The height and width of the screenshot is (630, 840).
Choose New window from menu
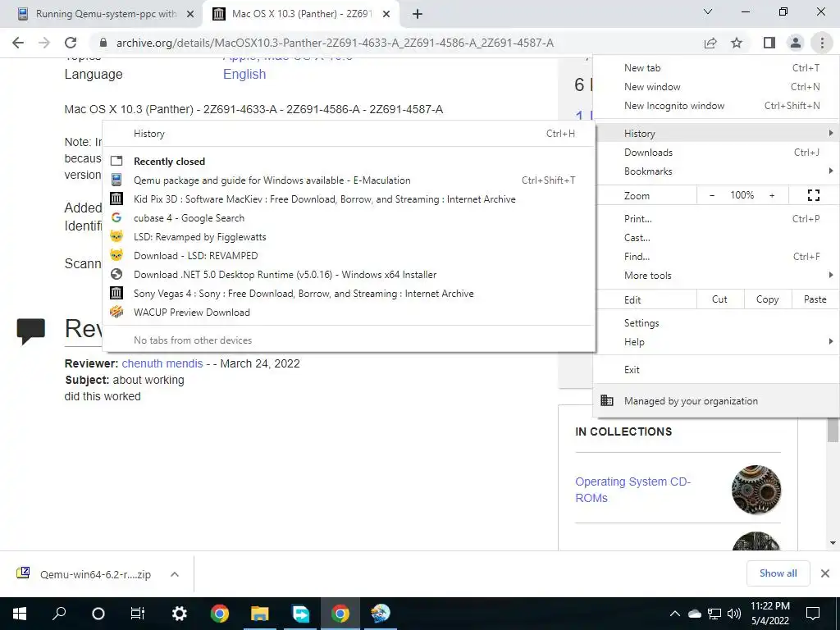pos(716,87)
